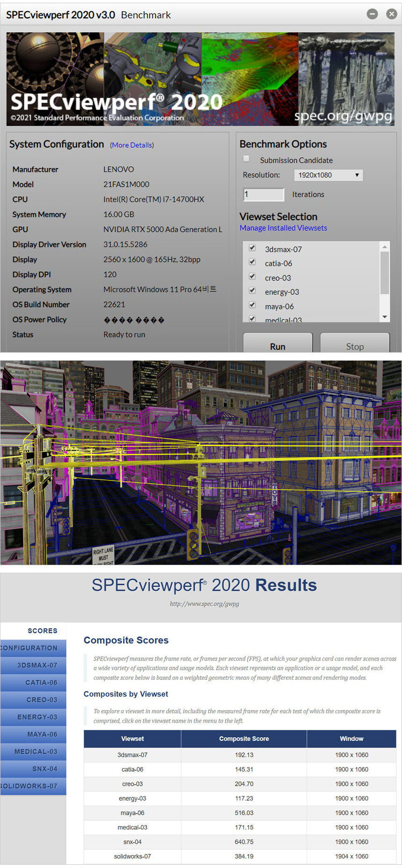This screenshot has height=868, width=402.
Task: Open More Details for System Configuration
Action: click(132, 145)
